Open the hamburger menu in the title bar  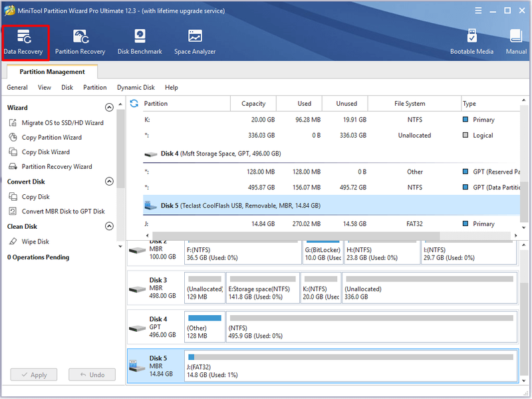478,11
